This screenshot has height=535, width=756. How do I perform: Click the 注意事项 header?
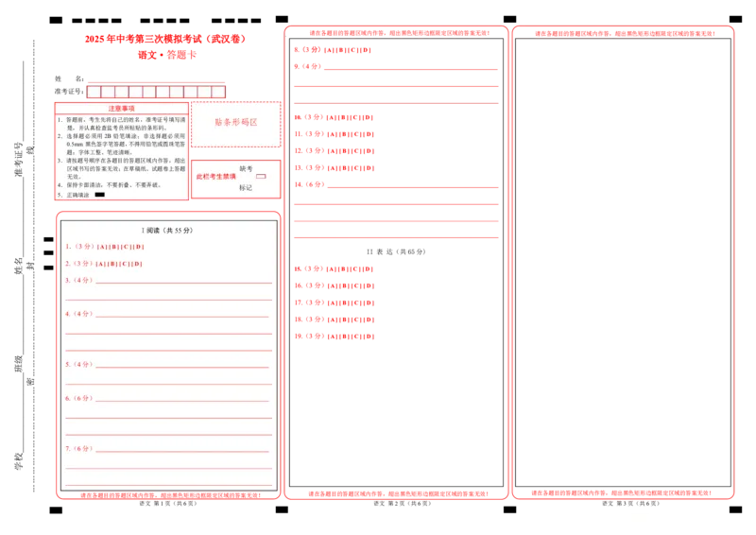pyautogui.click(x=121, y=109)
